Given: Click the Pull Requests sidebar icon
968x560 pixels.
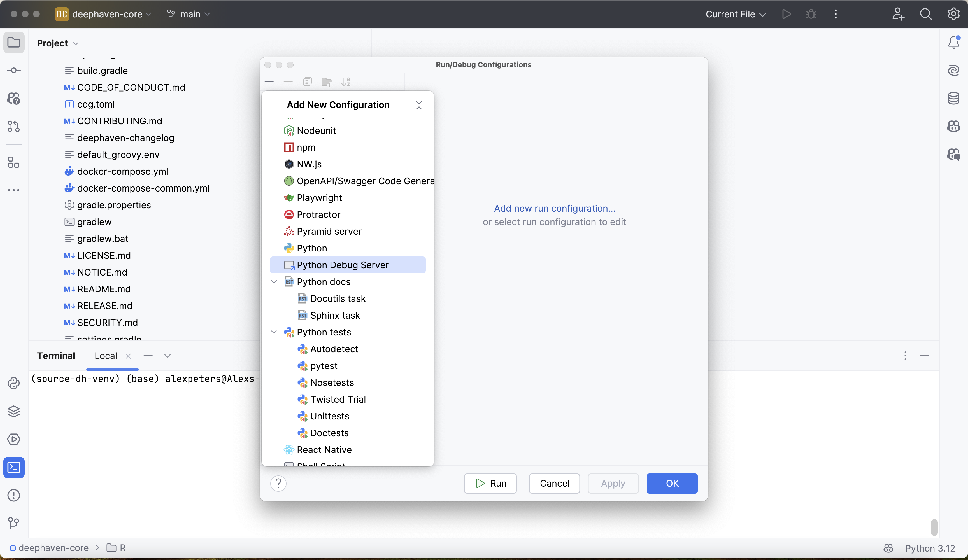Looking at the screenshot, I should (x=14, y=126).
